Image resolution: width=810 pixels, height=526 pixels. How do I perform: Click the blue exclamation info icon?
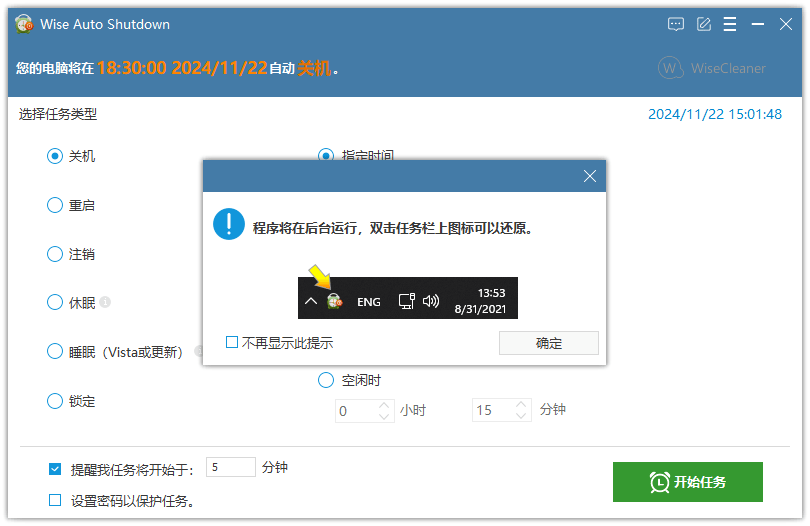[x=229, y=224]
